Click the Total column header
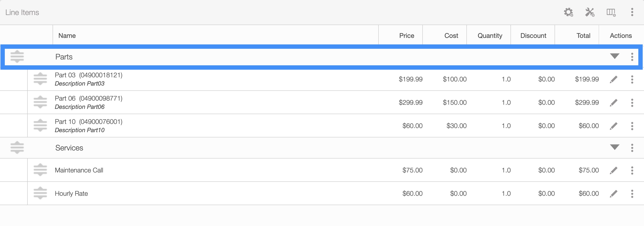This screenshot has width=644, height=226. (x=583, y=36)
